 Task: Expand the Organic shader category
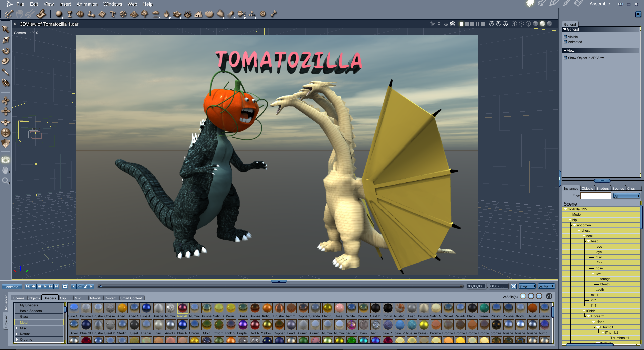(17, 340)
